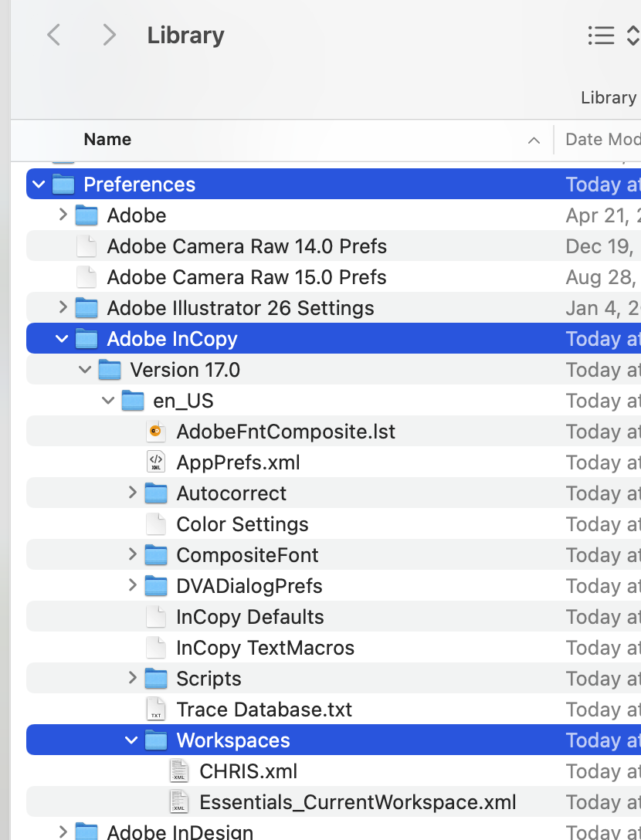Viewport: 641px width, 840px height.
Task: Collapse the Version 17.0 folder
Action: pyautogui.click(x=85, y=369)
